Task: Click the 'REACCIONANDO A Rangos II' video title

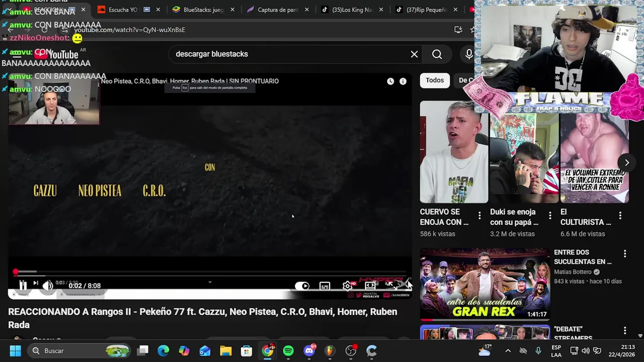Action: point(203,318)
